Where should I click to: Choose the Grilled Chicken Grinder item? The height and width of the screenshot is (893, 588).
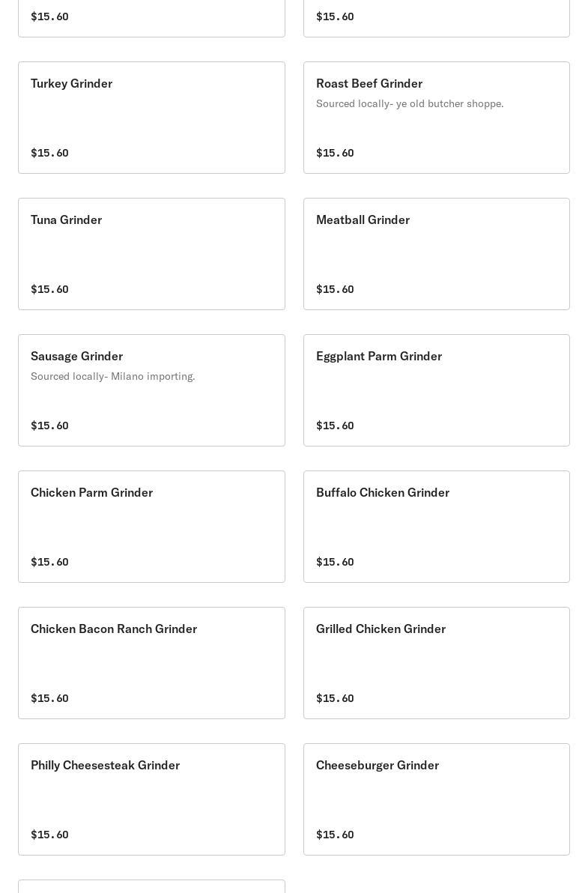(436, 663)
